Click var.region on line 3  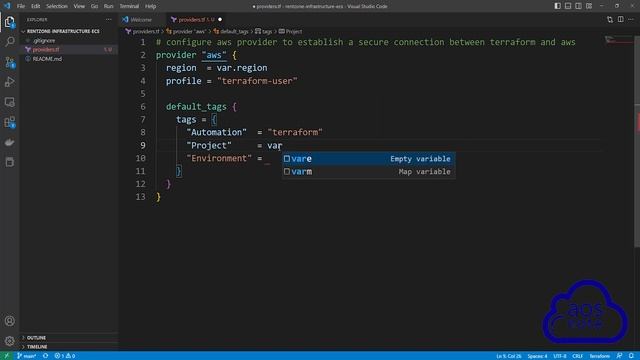pyautogui.click(x=242, y=68)
